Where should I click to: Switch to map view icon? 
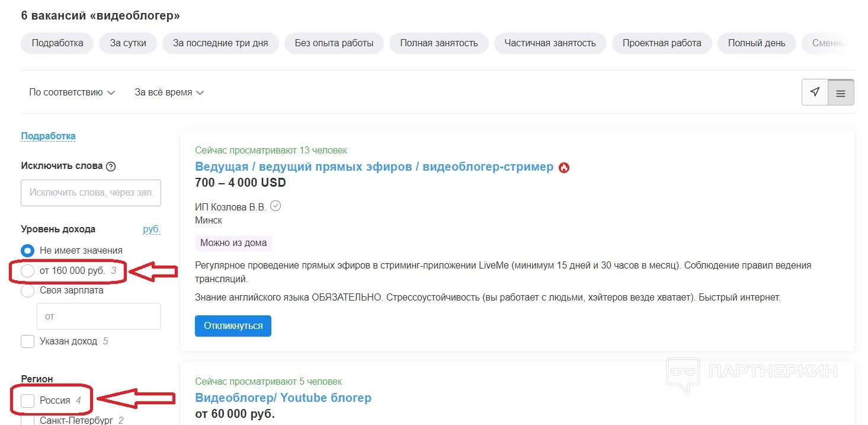pyautogui.click(x=815, y=92)
